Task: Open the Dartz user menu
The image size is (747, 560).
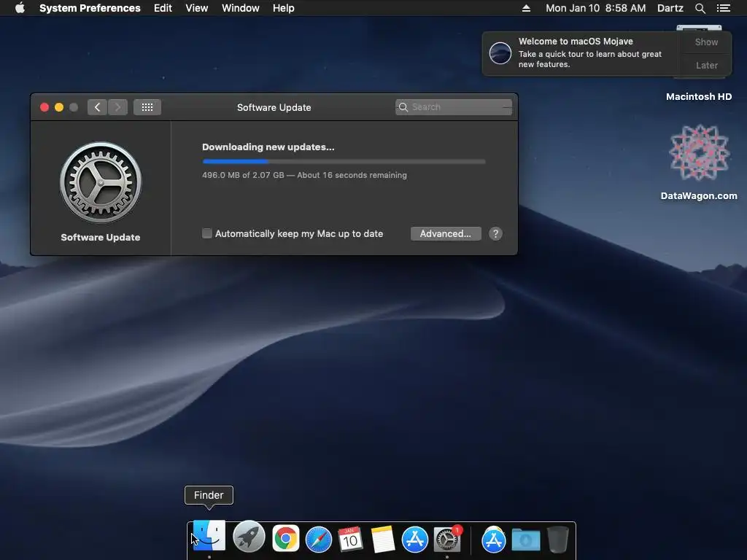Action: tap(670, 8)
